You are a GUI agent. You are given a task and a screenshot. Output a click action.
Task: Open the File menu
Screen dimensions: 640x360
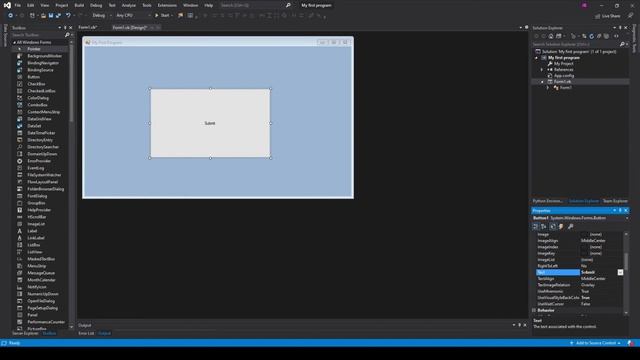click(x=18, y=5)
